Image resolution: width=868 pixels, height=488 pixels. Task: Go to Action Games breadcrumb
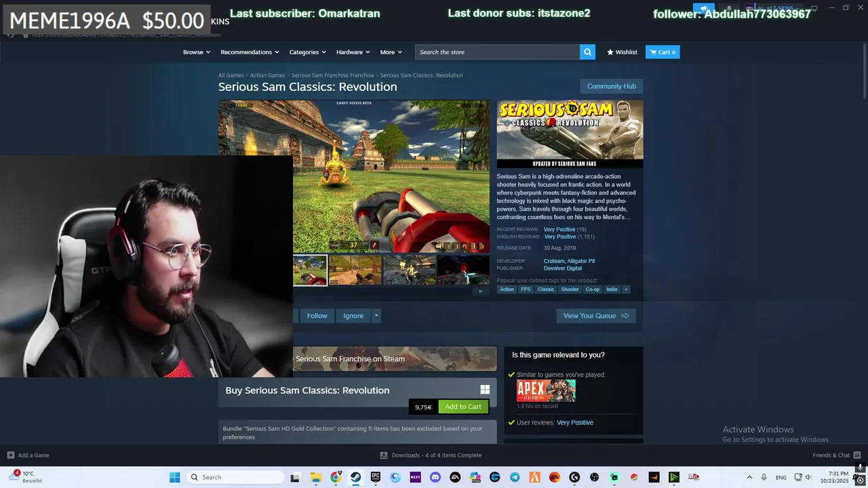pyautogui.click(x=267, y=75)
